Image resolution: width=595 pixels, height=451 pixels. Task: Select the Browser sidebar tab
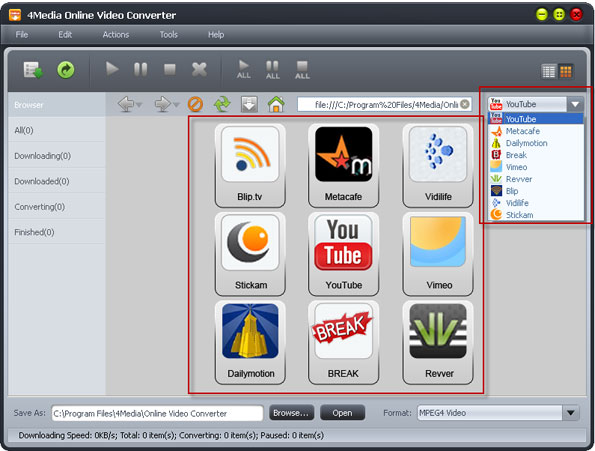tap(57, 105)
